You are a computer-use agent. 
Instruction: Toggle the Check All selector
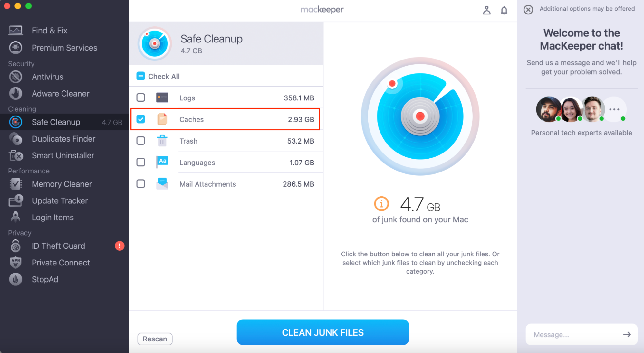pos(140,76)
